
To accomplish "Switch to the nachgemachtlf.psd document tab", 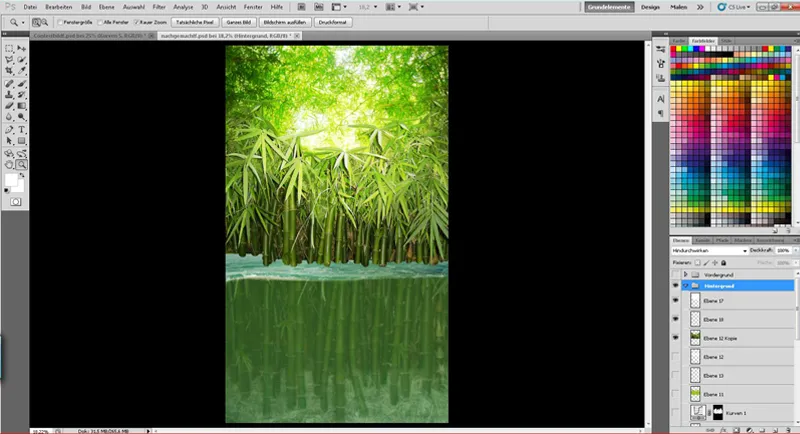I will pyautogui.click(x=226, y=36).
